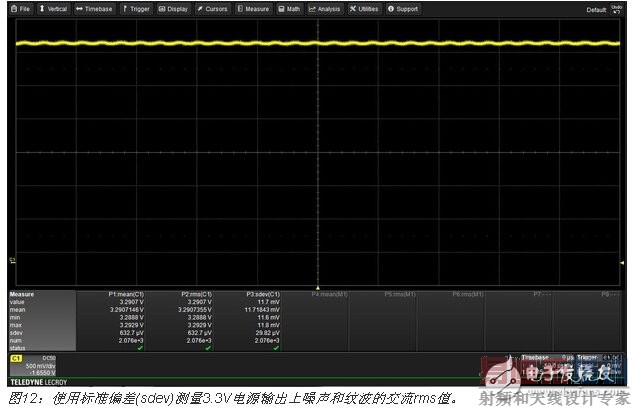This screenshot has width=633, height=408.
Task: Open the Timebase descriptor box
Action: coord(547,365)
